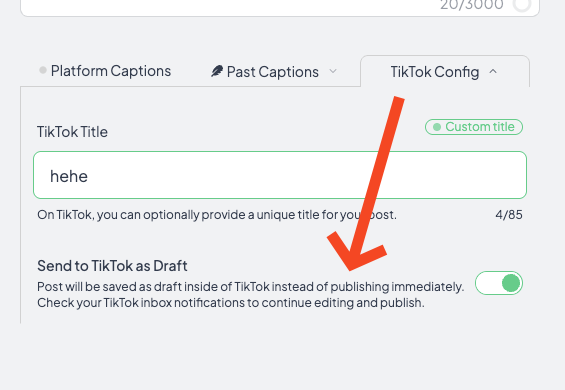Collapse TikTok Config using the up chevron
Viewport: 565px width, 390px height.
point(493,71)
